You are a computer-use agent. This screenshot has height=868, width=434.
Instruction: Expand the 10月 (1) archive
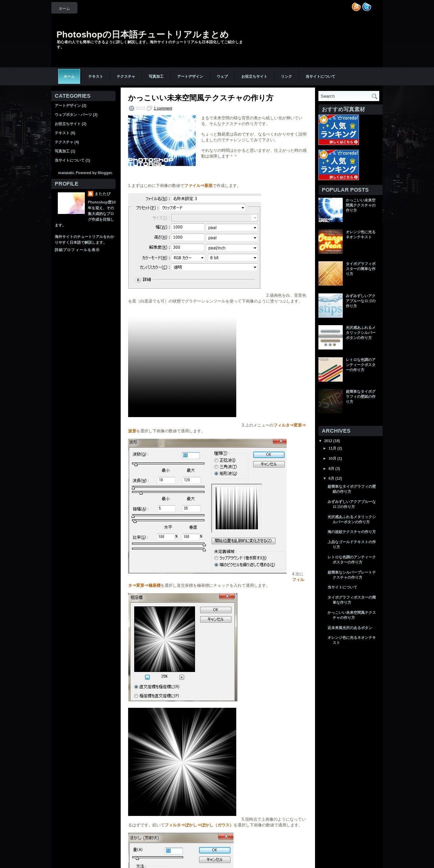[x=325, y=459]
